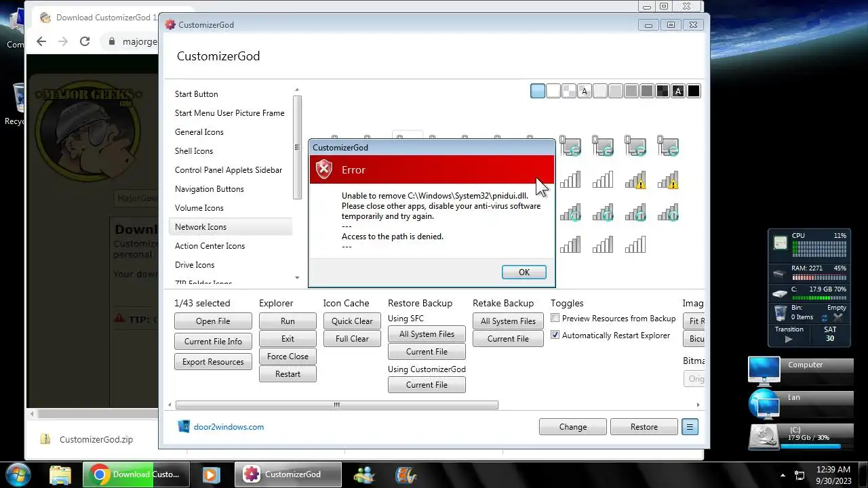Click the blue refresh arrows in Bin row
This screenshot has width=868, height=488.
[x=825, y=317]
